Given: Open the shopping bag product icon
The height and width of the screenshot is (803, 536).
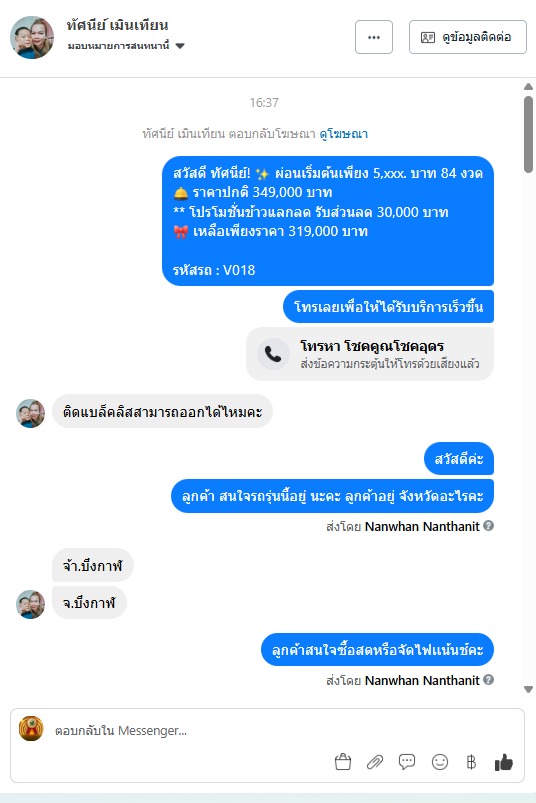Looking at the screenshot, I should tap(342, 762).
